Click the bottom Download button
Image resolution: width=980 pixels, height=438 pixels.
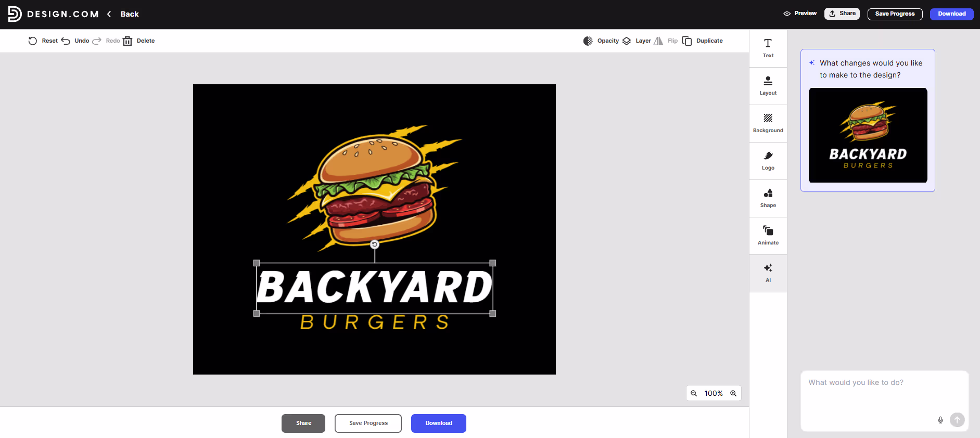439,423
